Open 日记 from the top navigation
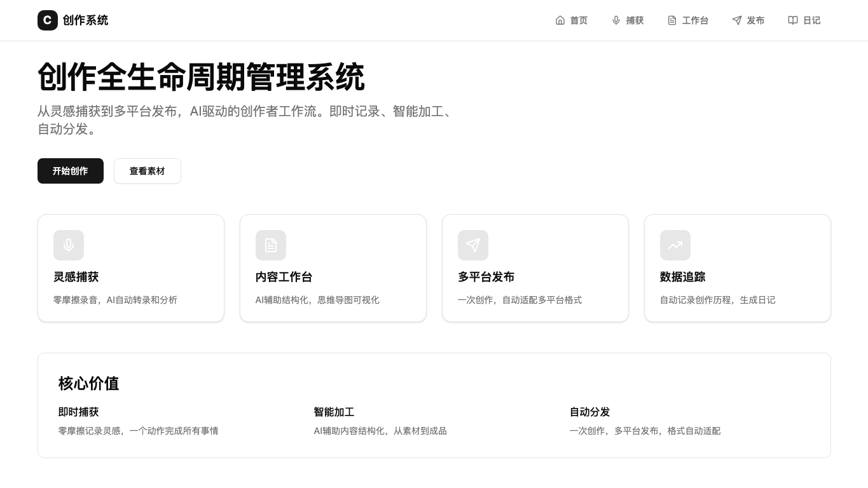This screenshot has width=868, height=488. 804,20
